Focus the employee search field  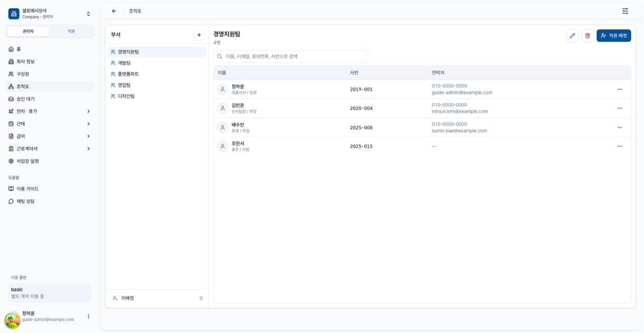pos(291,56)
